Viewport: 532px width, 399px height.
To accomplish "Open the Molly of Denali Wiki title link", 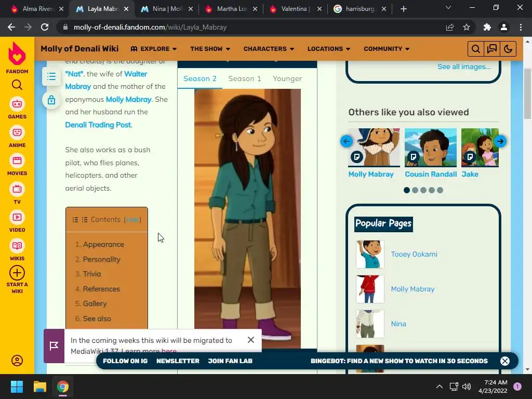I will tap(79, 49).
